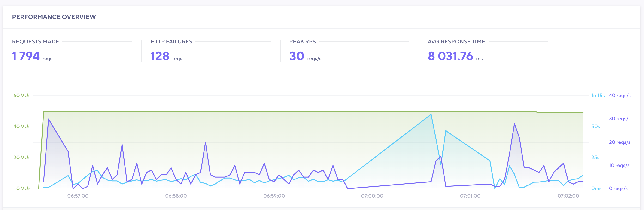Select the REQUESTS MADE metric label
The width and height of the screenshot is (644, 210).
pyautogui.click(x=36, y=42)
